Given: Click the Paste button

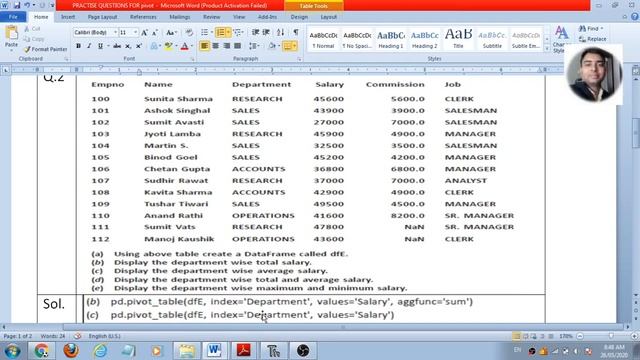Looking at the screenshot, I should click(11, 38).
